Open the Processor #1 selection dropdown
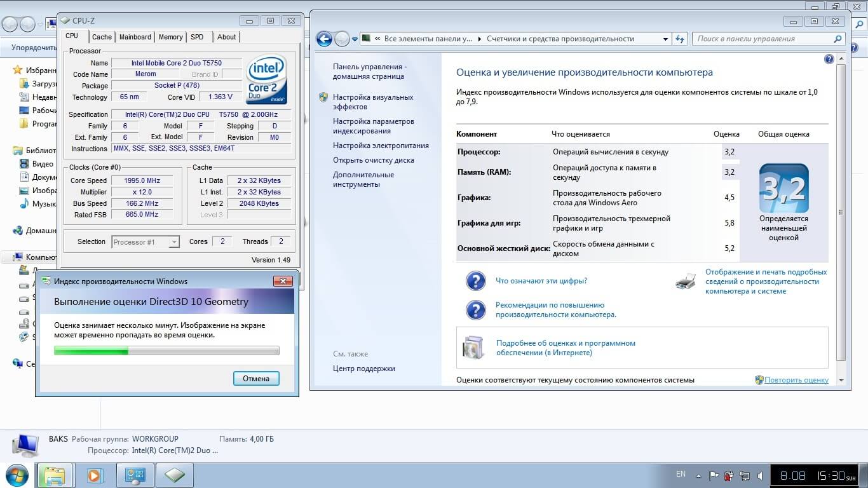This screenshot has height=488, width=868. pyautogui.click(x=146, y=242)
